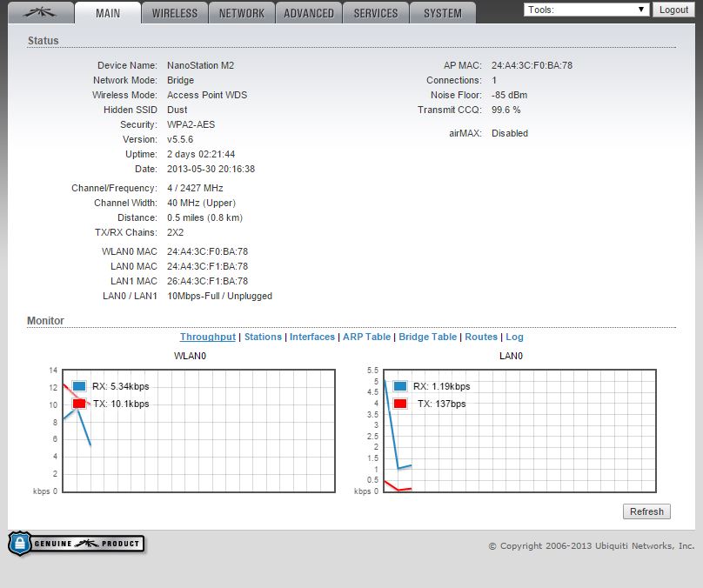Select the device name NanoStation M2
Screen dimensions: 703x588
pyautogui.click(x=200, y=65)
